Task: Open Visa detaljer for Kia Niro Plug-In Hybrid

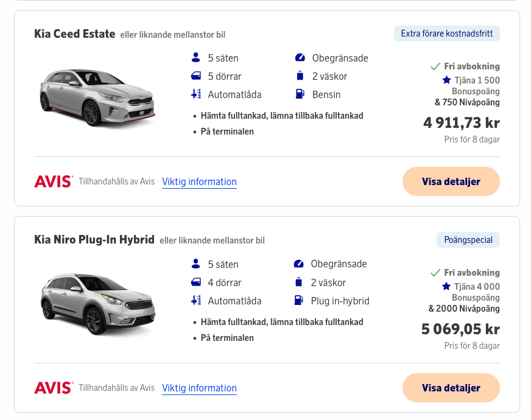Action: tap(451, 388)
